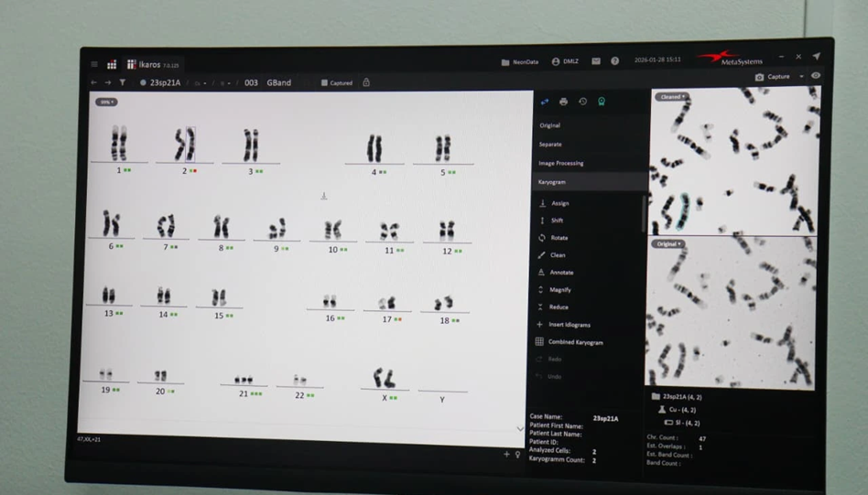Toggle the lock icon beside Captured
The height and width of the screenshot is (495, 868).
366,82
